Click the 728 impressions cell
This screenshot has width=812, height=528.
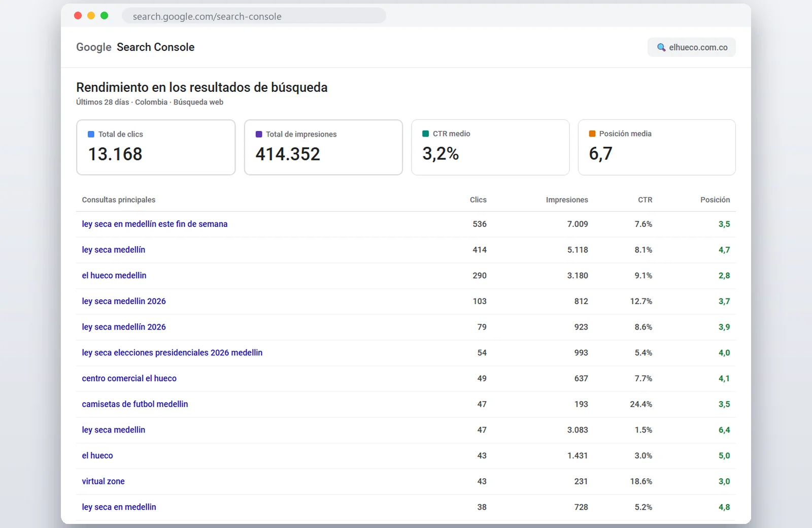tap(581, 507)
